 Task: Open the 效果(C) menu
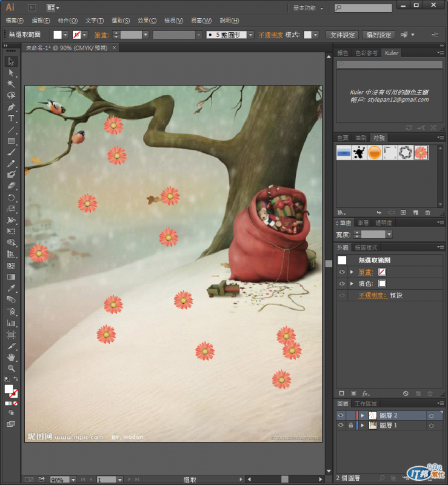(x=147, y=21)
